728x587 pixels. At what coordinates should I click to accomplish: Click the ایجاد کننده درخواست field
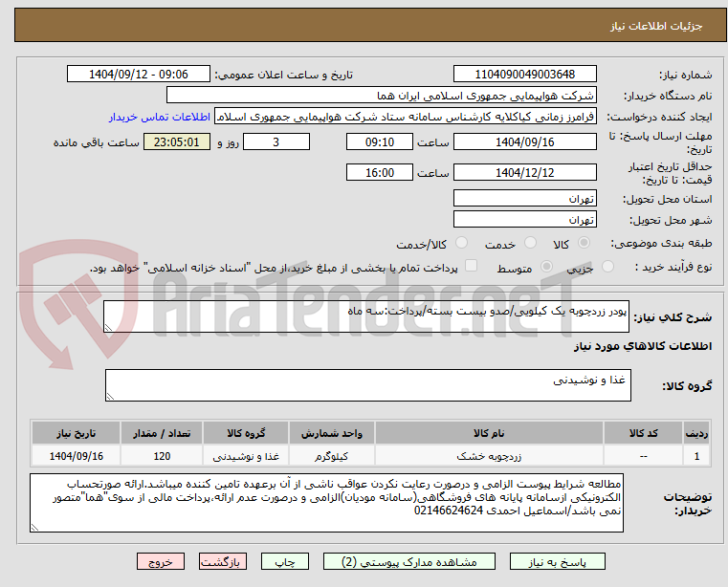[406, 117]
